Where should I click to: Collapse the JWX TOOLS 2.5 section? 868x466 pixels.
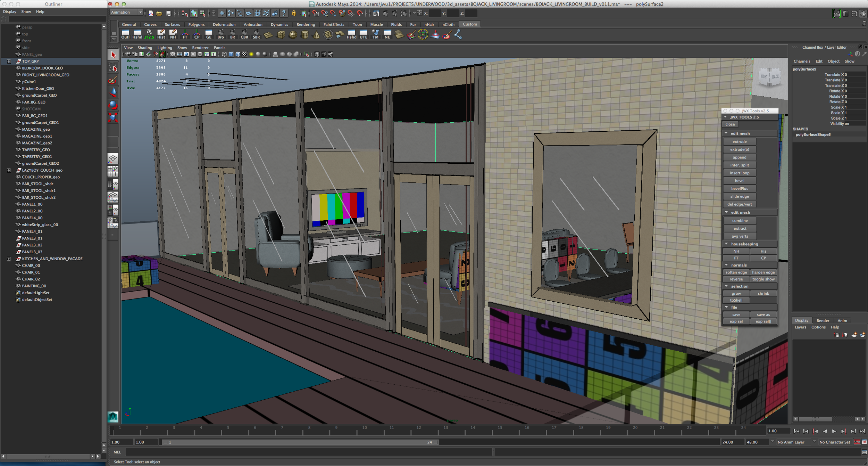tap(726, 117)
